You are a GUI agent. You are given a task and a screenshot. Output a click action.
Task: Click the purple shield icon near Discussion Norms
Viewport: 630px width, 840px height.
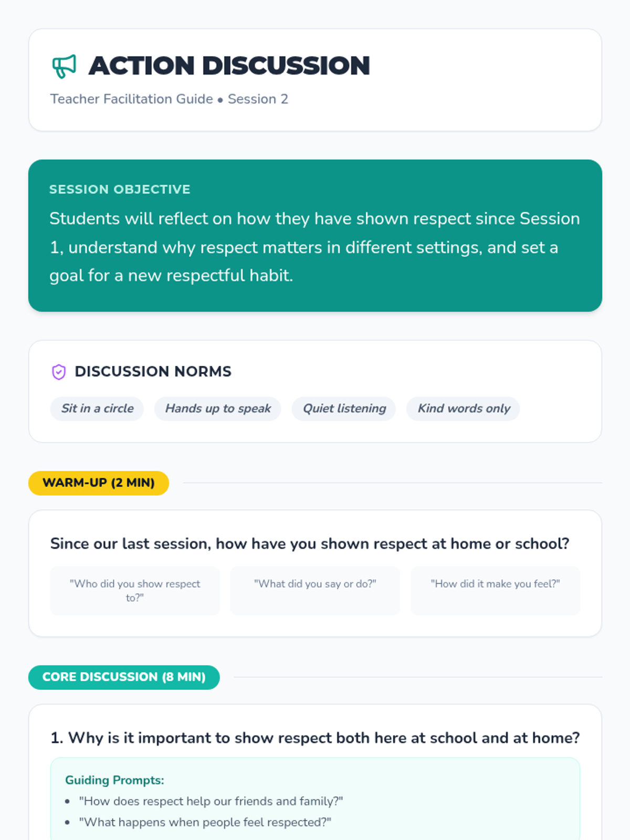pyautogui.click(x=59, y=372)
